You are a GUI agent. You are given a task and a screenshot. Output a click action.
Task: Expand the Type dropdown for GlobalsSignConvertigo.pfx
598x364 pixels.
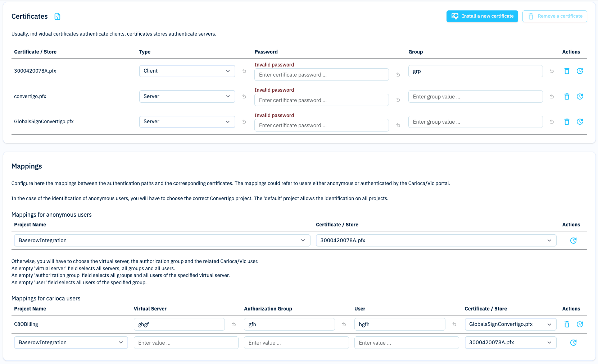(x=187, y=122)
